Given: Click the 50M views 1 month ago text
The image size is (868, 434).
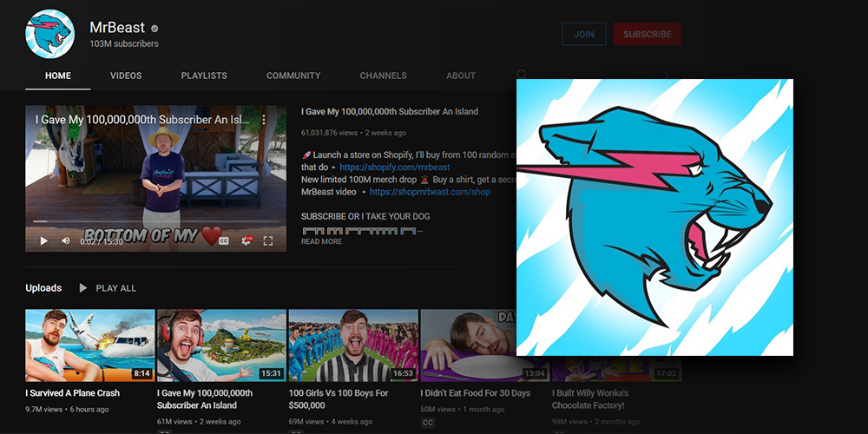Looking at the screenshot, I should 463,410.
